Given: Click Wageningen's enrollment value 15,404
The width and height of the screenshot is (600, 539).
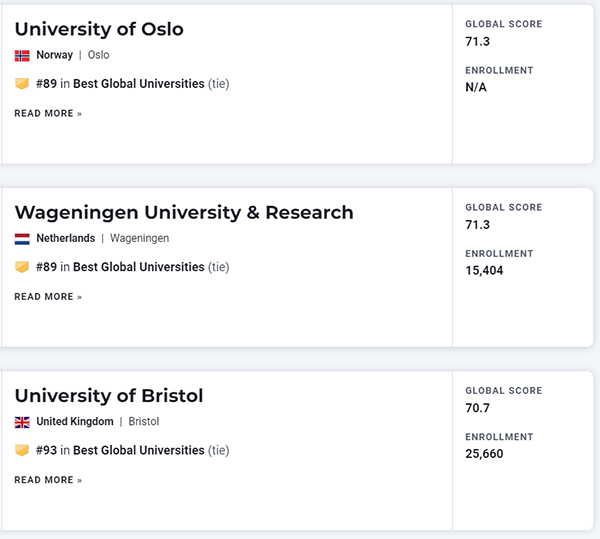Looking at the screenshot, I should coord(484,271).
